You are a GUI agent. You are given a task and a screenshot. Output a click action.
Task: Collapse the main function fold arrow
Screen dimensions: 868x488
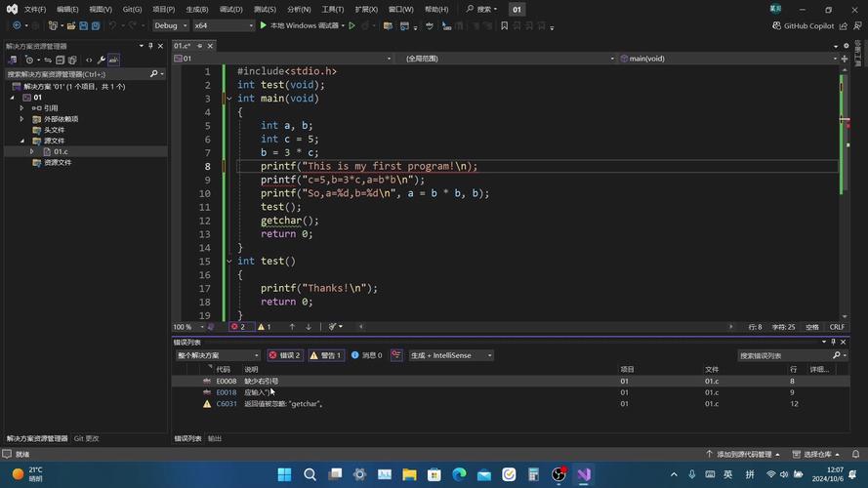[x=229, y=99]
